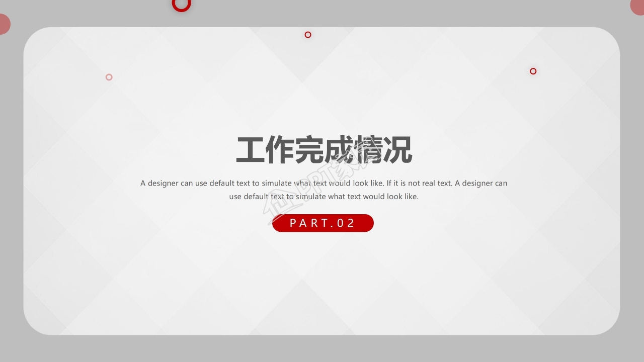This screenshot has width=644, height=362.
Task: Click the PART.02 red badge
Action: click(323, 223)
